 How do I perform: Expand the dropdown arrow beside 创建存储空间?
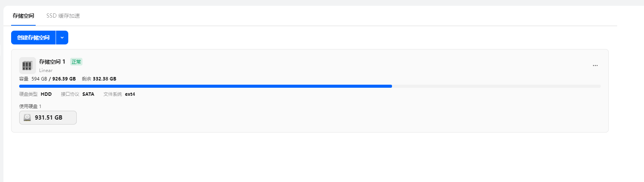point(62,38)
